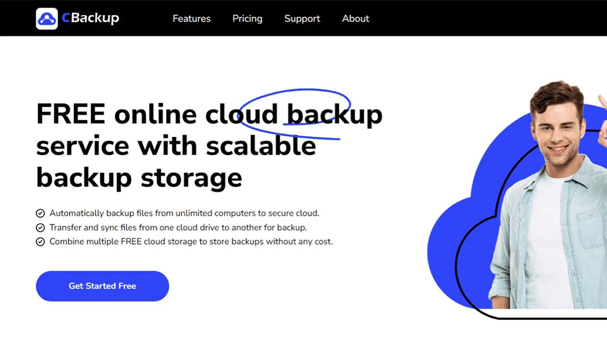Click the Get Started Free button
The height and width of the screenshot is (364, 607).
pyautogui.click(x=102, y=286)
